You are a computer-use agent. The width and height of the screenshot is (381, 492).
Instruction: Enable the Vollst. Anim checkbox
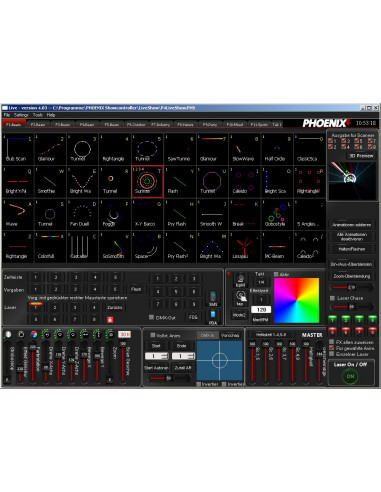(152, 335)
